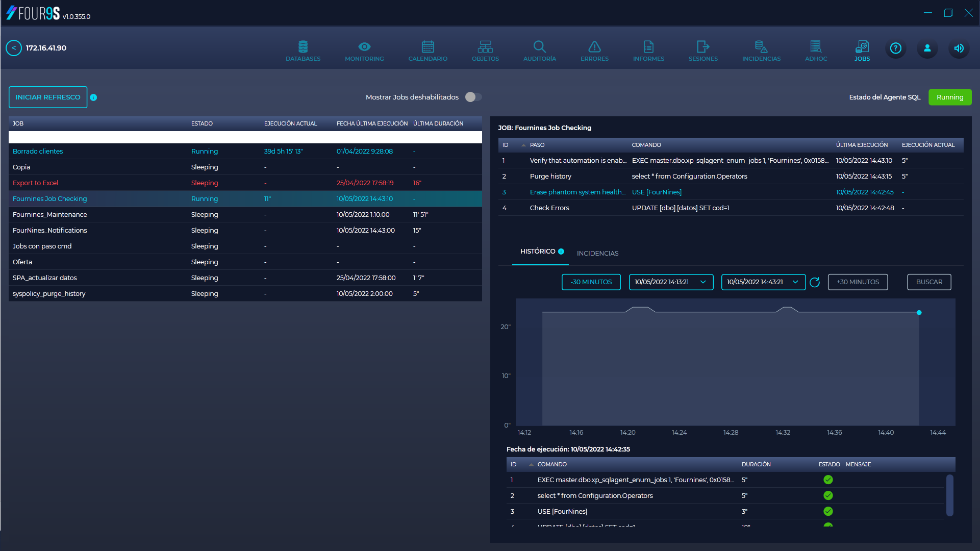The height and width of the screenshot is (551, 980).
Task: Open the Monitoring eye icon
Action: tap(364, 47)
